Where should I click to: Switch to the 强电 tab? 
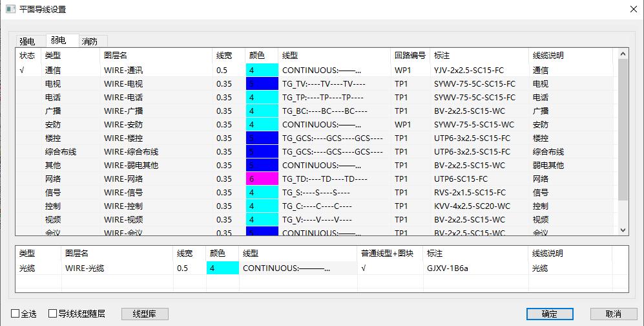coord(27,41)
